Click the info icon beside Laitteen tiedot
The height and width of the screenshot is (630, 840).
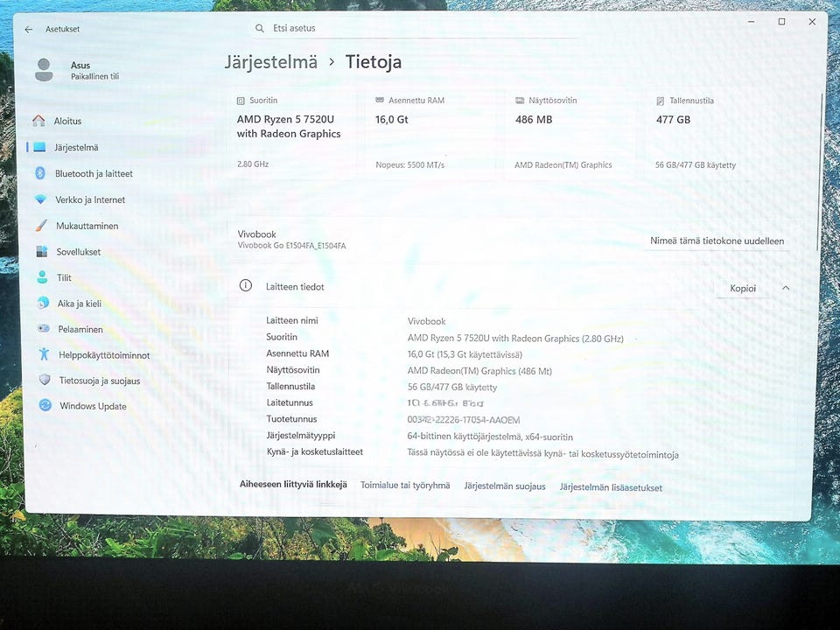tap(245, 285)
